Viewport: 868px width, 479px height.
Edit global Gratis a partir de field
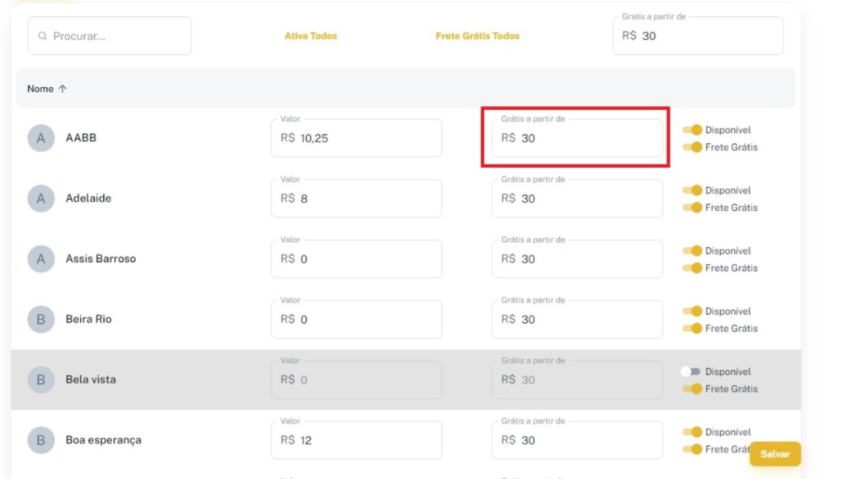click(698, 36)
